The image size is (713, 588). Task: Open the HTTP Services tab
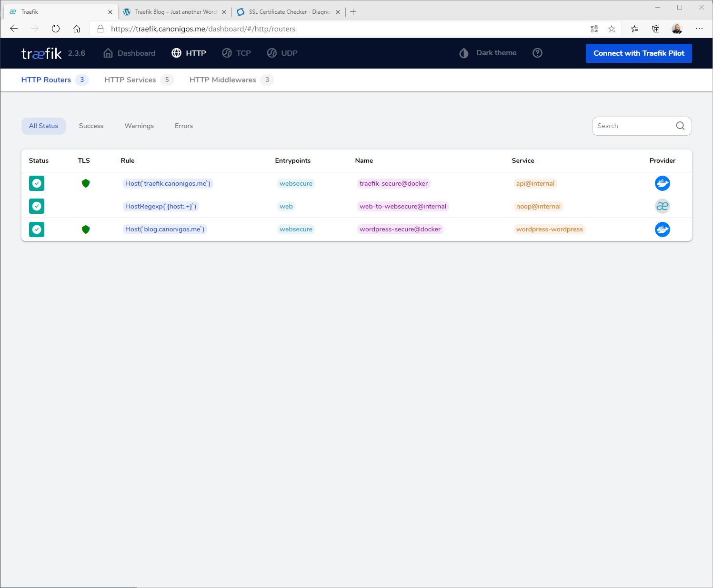pyautogui.click(x=130, y=80)
